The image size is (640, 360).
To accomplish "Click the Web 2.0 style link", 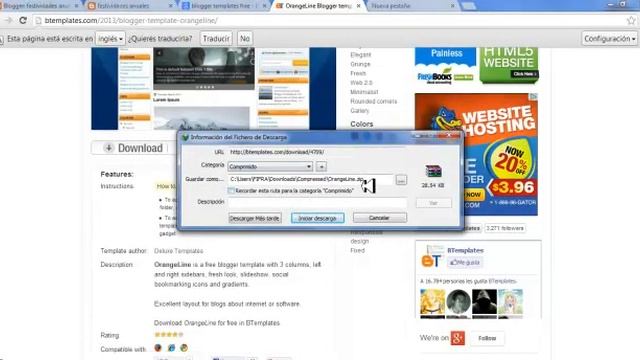I will click(361, 82).
